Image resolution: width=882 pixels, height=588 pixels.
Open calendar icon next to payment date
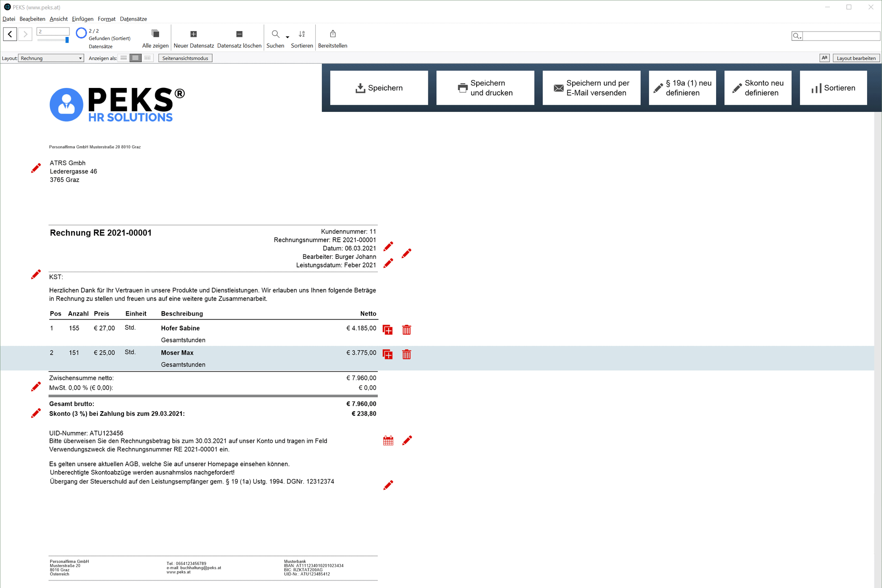[x=388, y=441]
